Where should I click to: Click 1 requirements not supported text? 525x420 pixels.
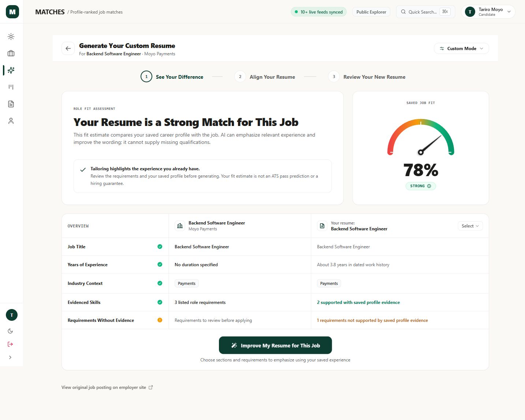(372, 320)
